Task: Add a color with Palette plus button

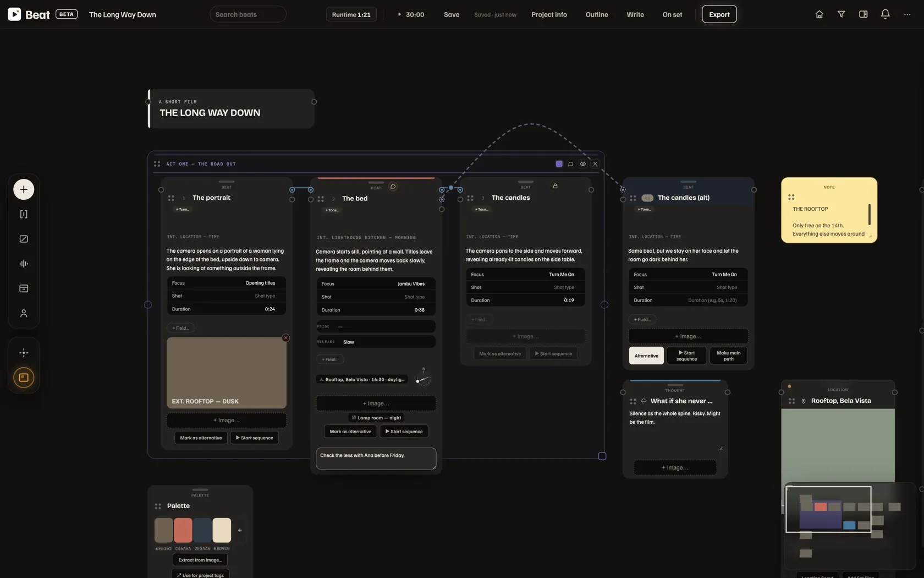Action: point(240,530)
